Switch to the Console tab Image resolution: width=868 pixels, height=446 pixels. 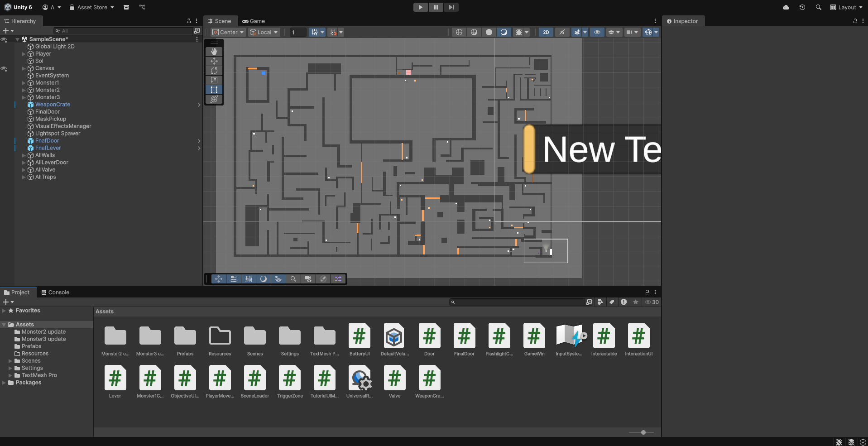pos(55,293)
